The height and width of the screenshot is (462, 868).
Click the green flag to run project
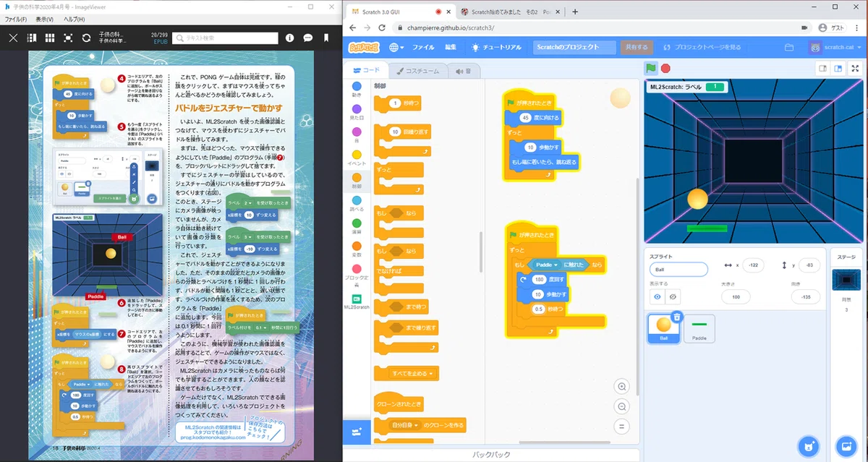[651, 69]
